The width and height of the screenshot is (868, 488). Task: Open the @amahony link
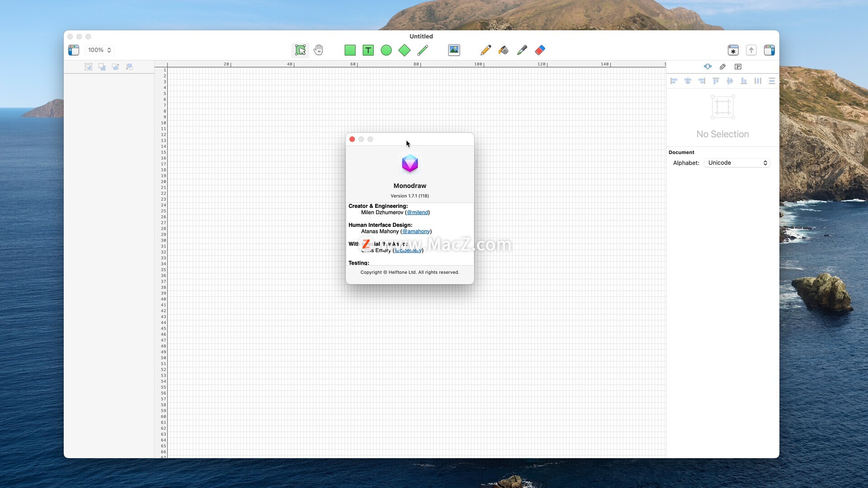pos(416,231)
